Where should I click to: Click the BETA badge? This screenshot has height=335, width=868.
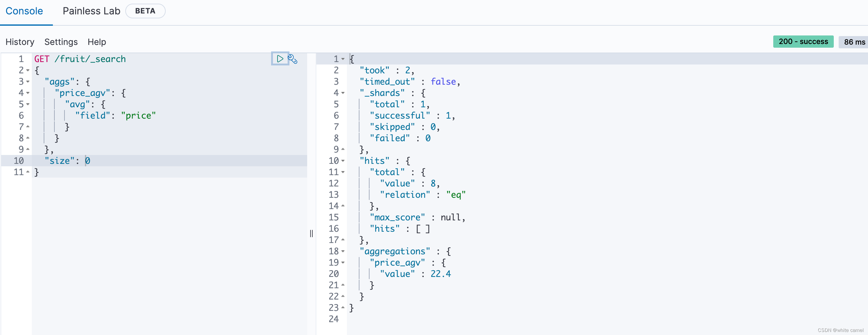coord(145,11)
